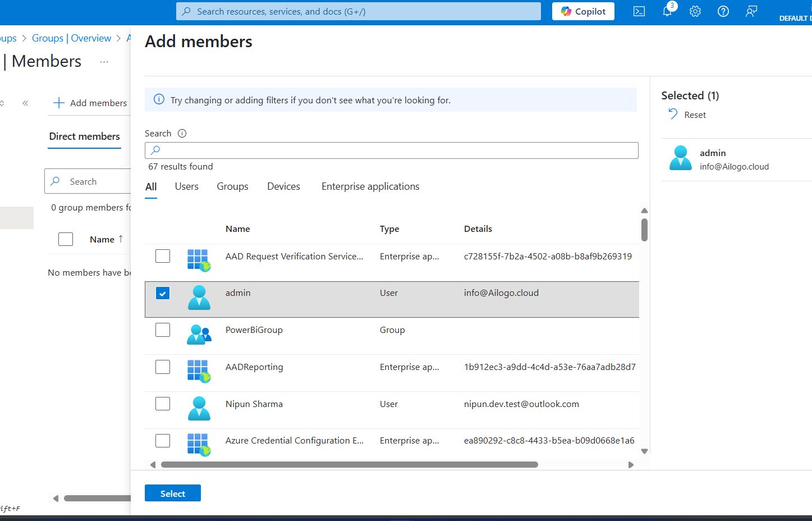Click info icon in filter hint banner
The width and height of the screenshot is (812, 521).
point(159,99)
